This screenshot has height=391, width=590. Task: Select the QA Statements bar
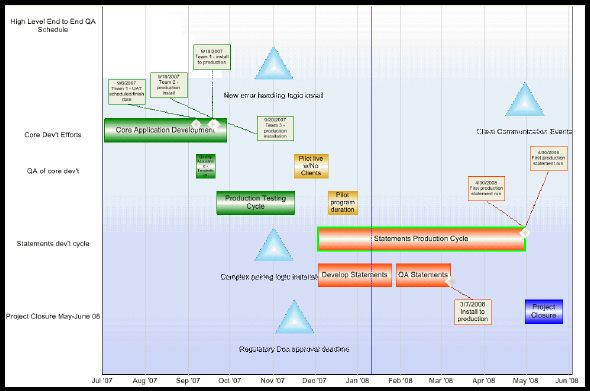point(423,275)
